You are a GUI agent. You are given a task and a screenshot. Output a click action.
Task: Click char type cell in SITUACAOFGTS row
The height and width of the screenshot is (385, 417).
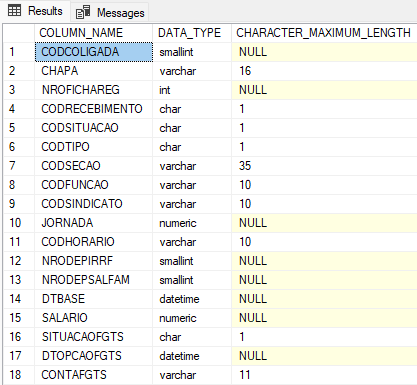click(x=192, y=337)
